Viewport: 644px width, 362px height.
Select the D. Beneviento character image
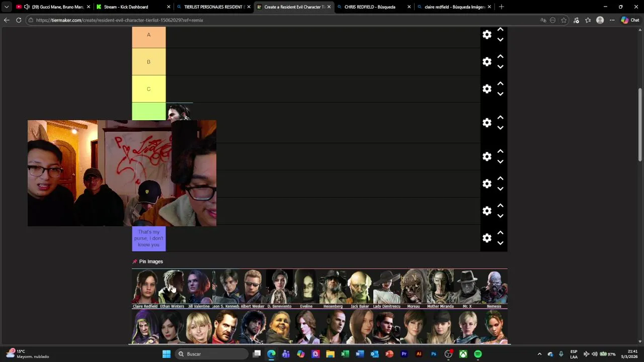coord(279,289)
